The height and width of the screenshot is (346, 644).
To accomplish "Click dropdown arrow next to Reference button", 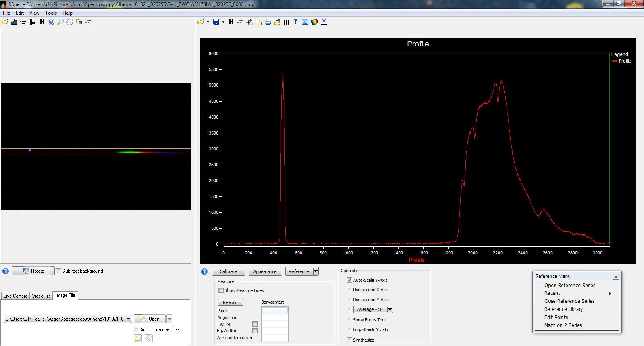I will tap(316, 271).
